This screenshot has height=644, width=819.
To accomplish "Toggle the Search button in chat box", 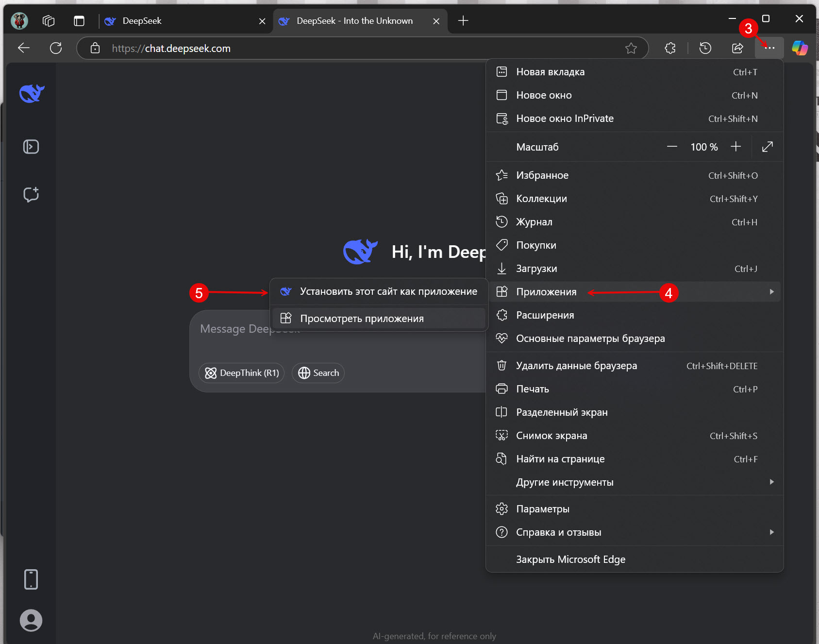I will pyautogui.click(x=318, y=373).
